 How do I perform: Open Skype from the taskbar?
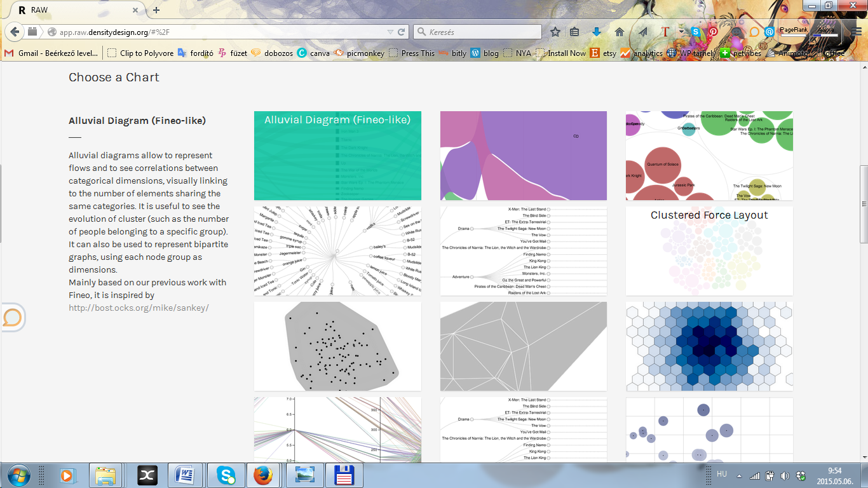tap(226, 475)
